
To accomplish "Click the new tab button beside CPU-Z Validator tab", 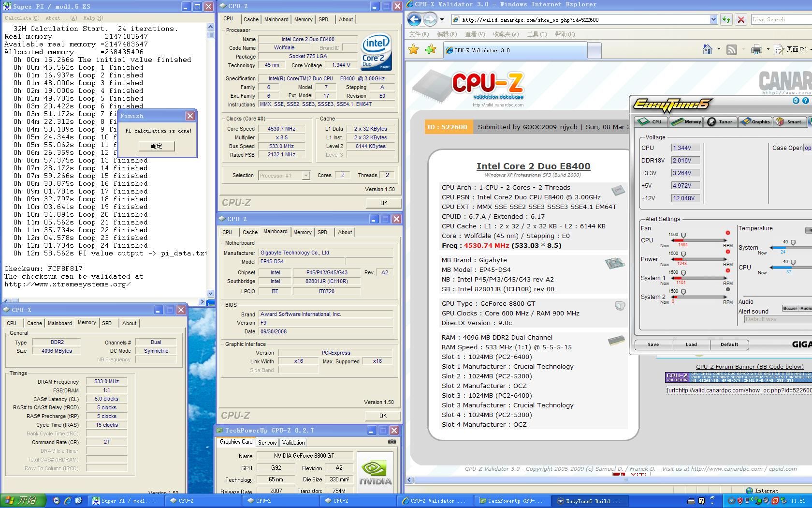I will tap(594, 50).
